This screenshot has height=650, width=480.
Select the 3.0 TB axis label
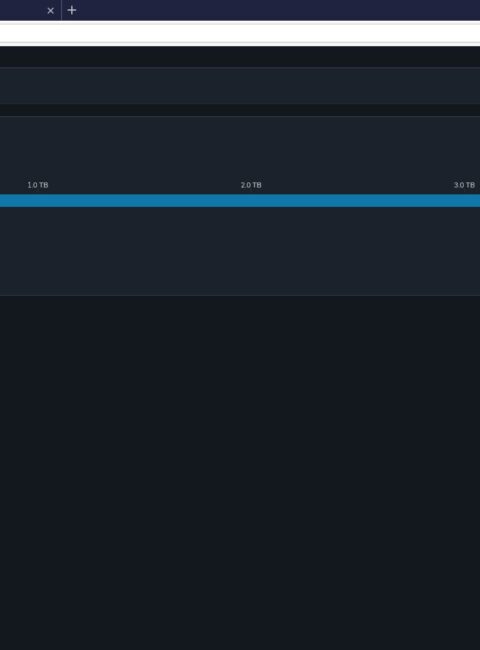(464, 185)
